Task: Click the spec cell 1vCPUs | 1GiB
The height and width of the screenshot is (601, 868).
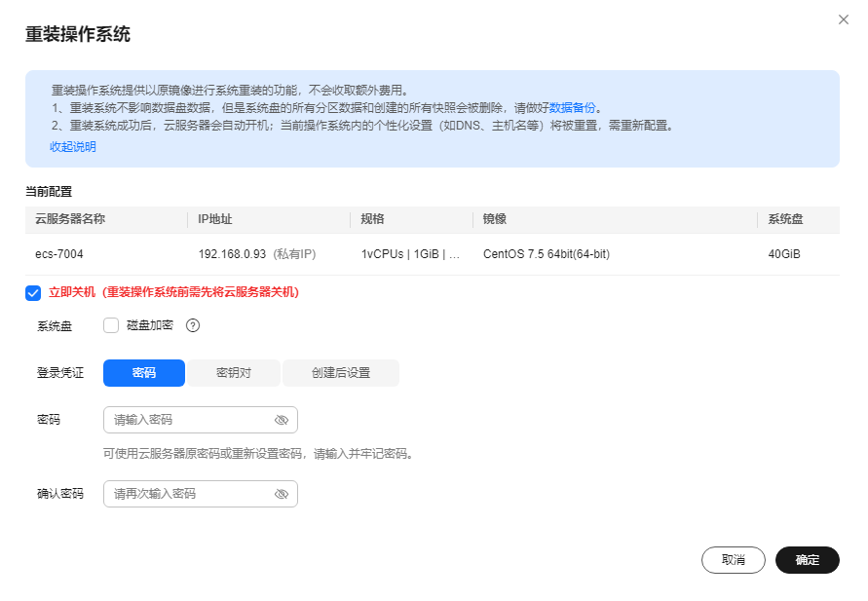Action: [410, 254]
